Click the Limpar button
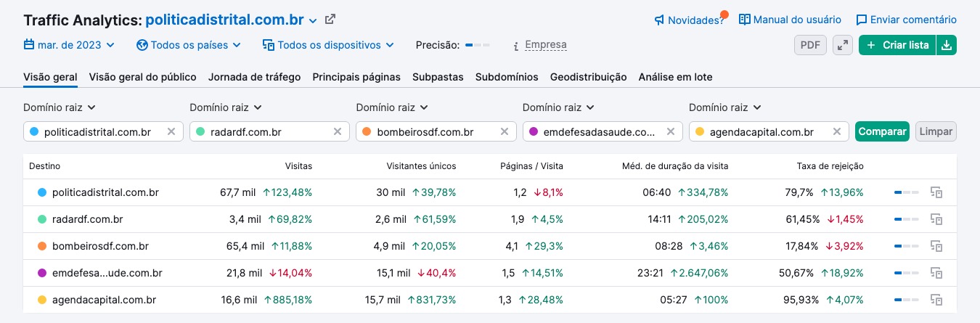The height and width of the screenshot is (323, 980). (x=936, y=131)
